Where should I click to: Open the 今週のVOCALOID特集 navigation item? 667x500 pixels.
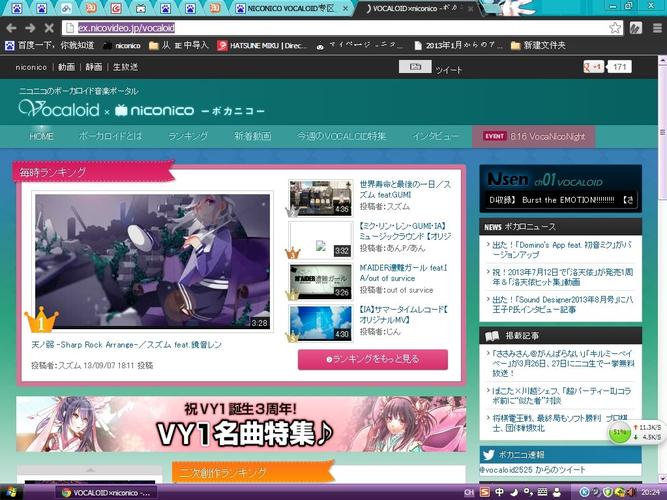[342, 136]
